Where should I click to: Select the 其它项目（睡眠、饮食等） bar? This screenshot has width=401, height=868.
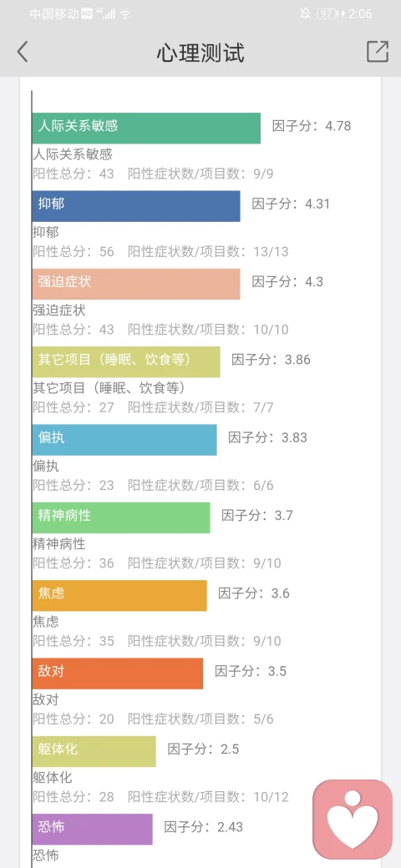pos(125,362)
